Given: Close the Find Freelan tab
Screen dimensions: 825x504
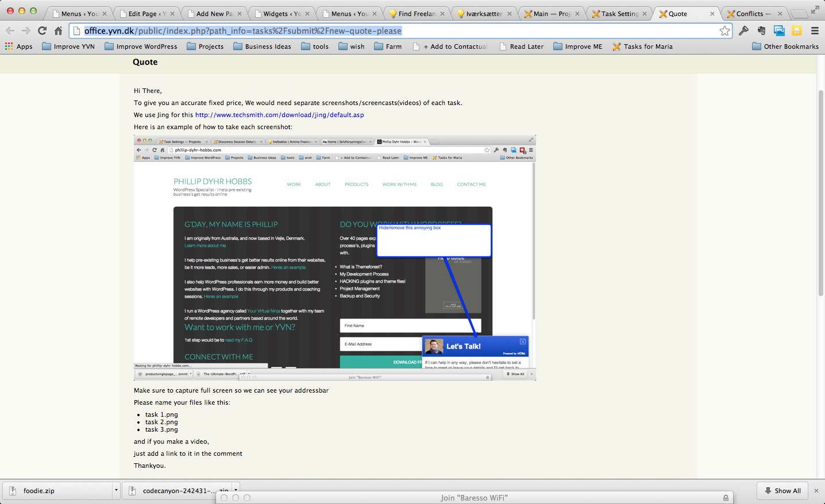Looking at the screenshot, I should click(442, 14).
